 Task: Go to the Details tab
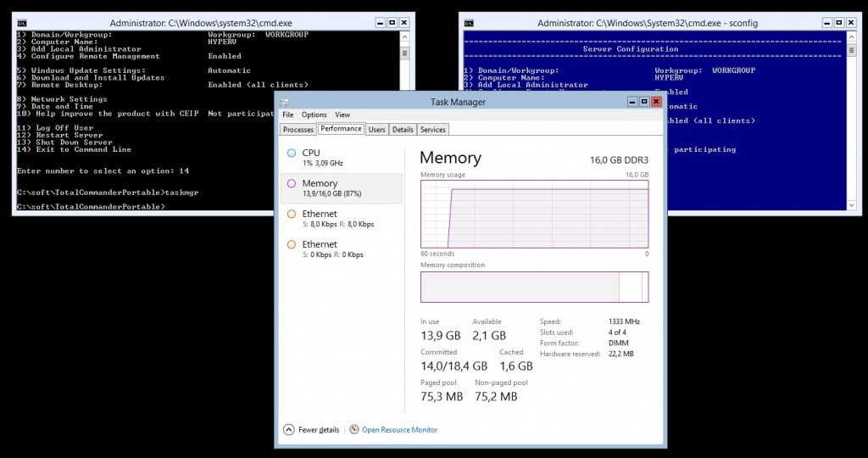click(x=403, y=130)
